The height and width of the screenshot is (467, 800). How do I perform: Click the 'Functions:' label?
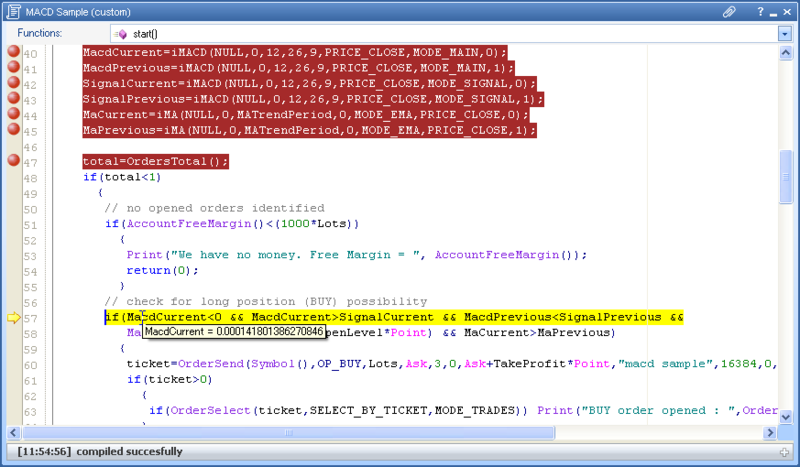pos(40,33)
